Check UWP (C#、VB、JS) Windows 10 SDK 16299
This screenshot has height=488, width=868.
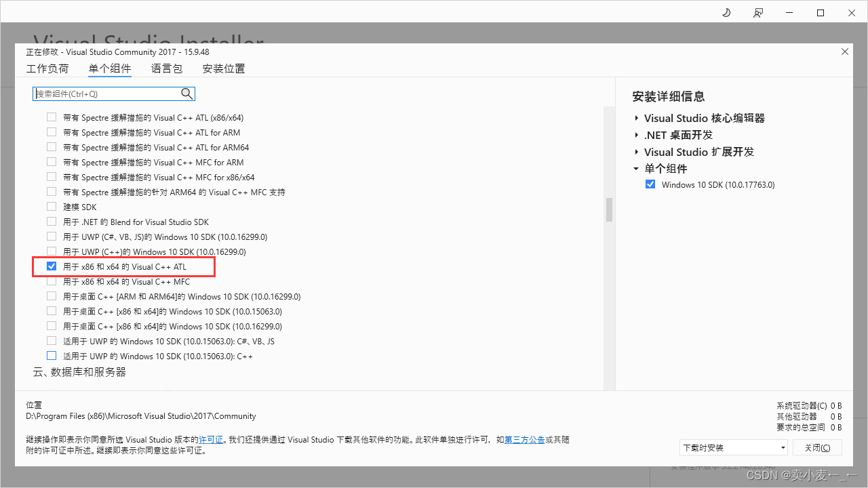[52, 237]
